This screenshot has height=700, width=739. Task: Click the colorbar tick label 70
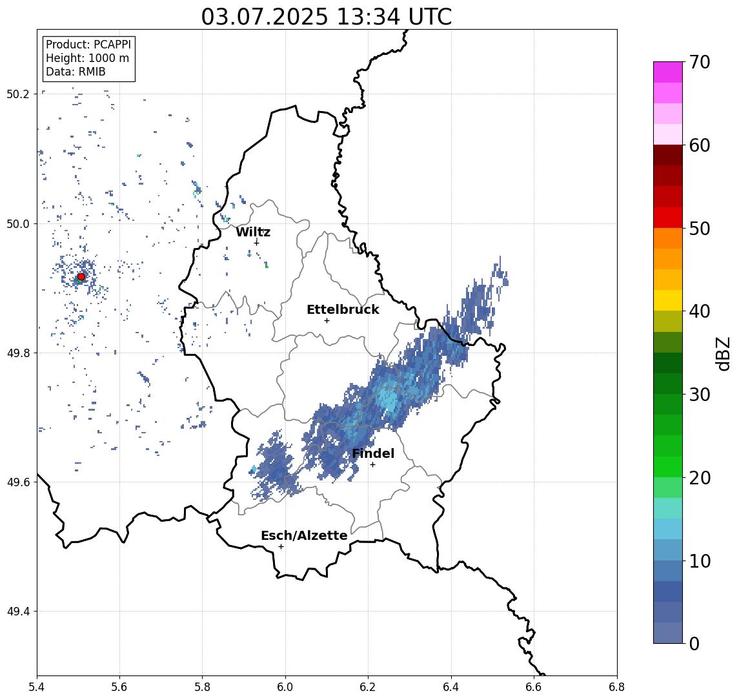coord(700,62)
